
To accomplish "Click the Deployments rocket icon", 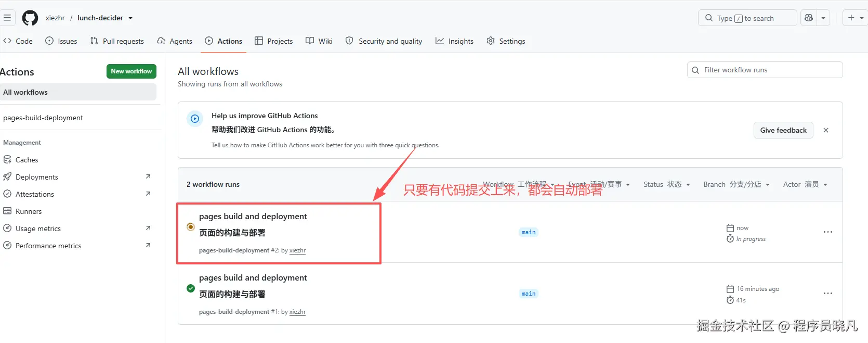I will point(7,176).
